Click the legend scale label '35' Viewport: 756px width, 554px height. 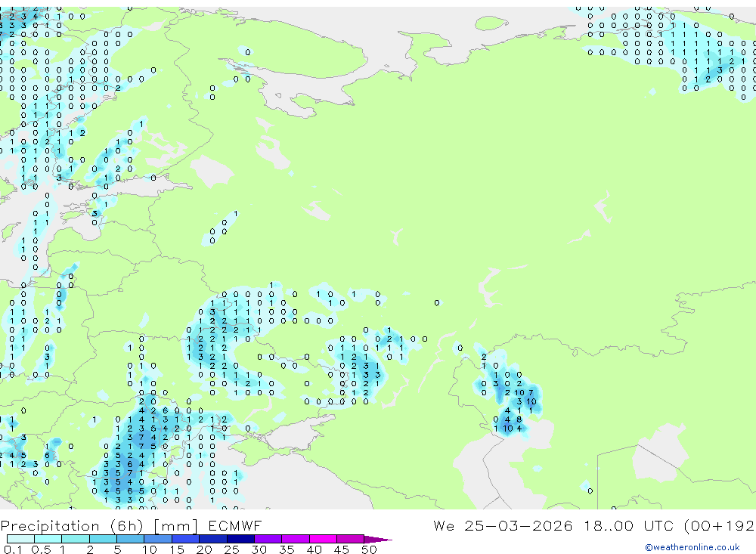coord(287,549)
